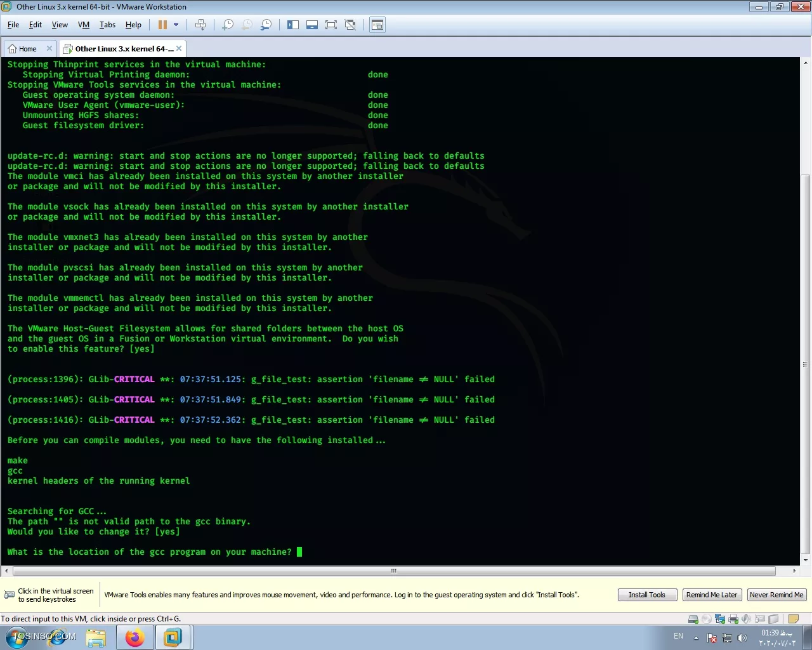
Task: Toggle the library sidebar panel
Action: tap(292, 25)
